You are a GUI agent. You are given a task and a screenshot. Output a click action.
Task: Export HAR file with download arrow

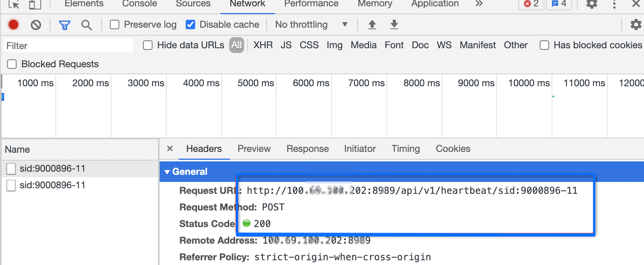tap(394, 25)
